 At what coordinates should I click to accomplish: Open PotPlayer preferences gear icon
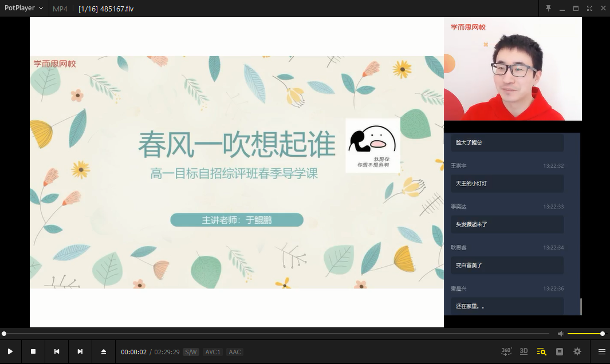[577, 351]
